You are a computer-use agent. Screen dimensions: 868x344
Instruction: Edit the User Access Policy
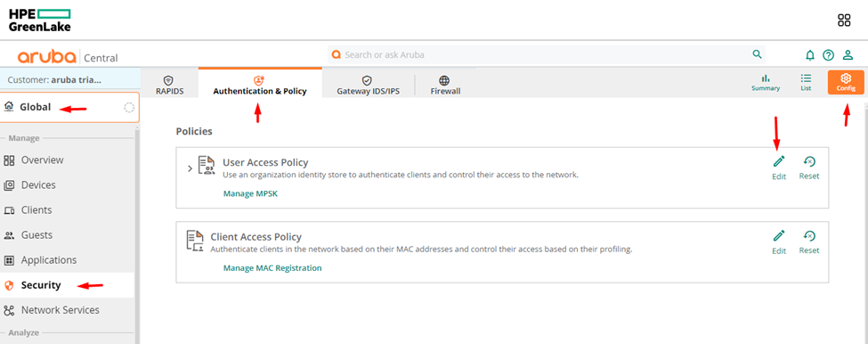tap(779, 168)
